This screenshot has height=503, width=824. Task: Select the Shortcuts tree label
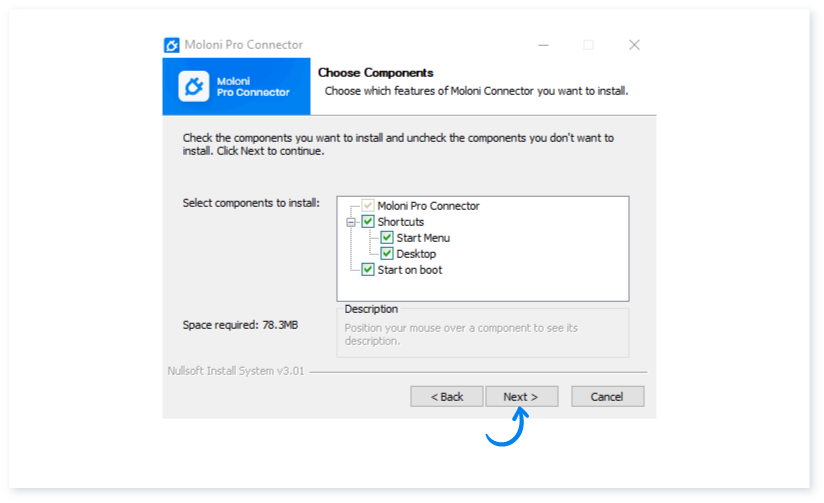(x=400, y=222)
